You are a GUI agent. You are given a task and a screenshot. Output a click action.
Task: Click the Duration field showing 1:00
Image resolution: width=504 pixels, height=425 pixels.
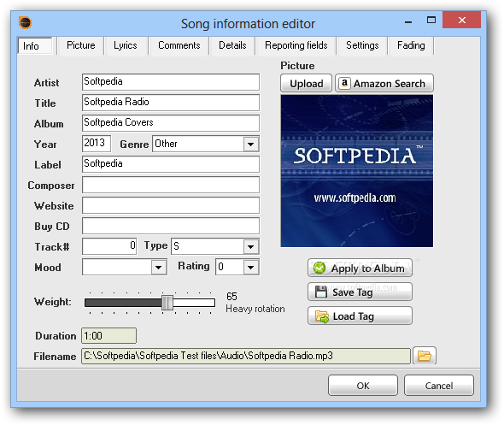pos(109,336)
